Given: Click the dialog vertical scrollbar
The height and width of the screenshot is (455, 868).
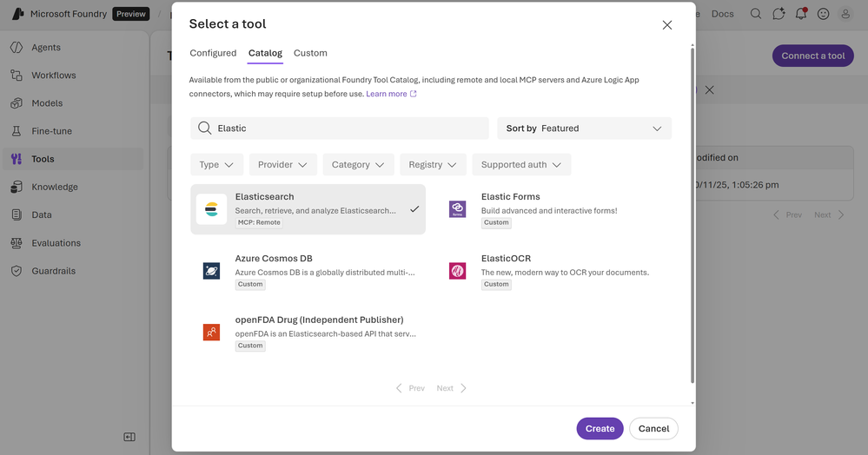Looking at the screenshot, I should pos(692,216).
